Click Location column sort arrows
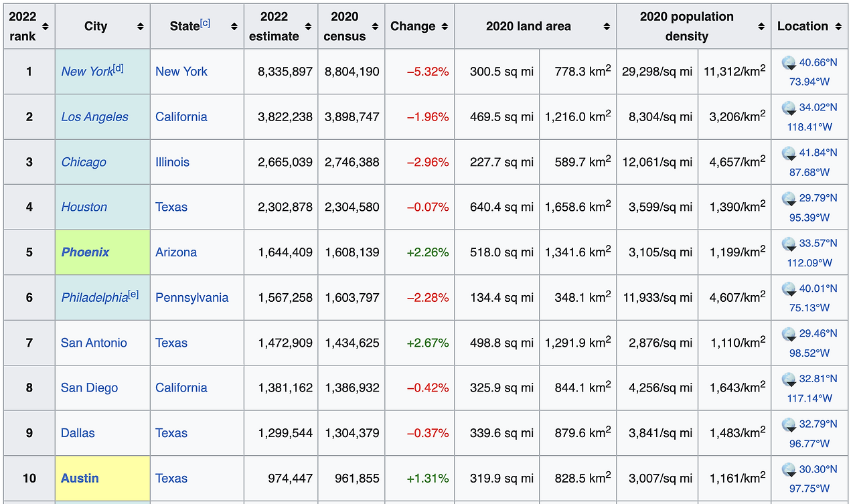857x504 pixels. [838, 26]
